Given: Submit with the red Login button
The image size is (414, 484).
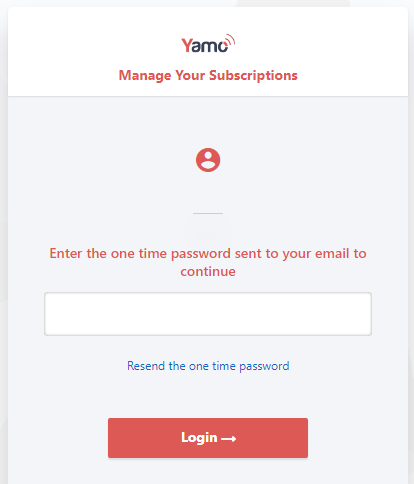Looking at the screenshot, I should [208, 438].
